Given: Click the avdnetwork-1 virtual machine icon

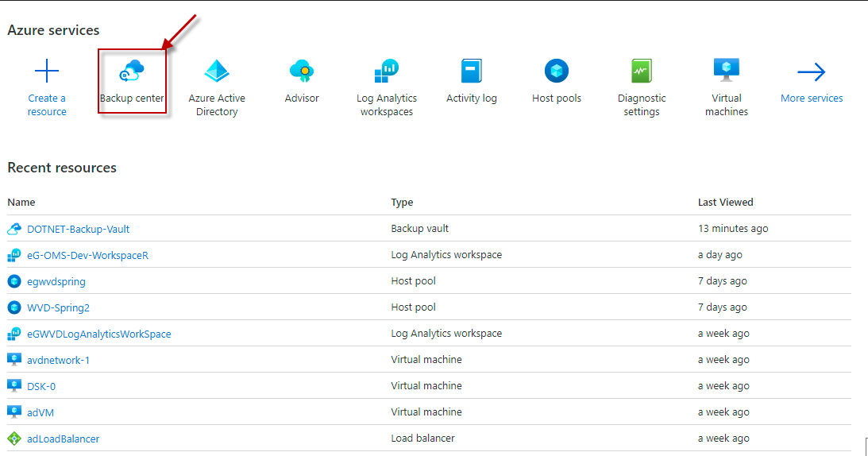Looking at the screenshot, I should [x=14, y=360].
